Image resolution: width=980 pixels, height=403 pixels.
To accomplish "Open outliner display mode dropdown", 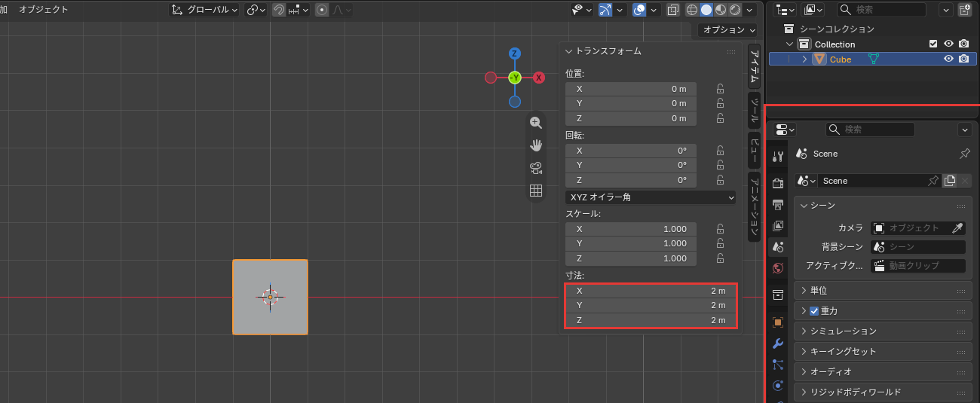I will (786, 10).
